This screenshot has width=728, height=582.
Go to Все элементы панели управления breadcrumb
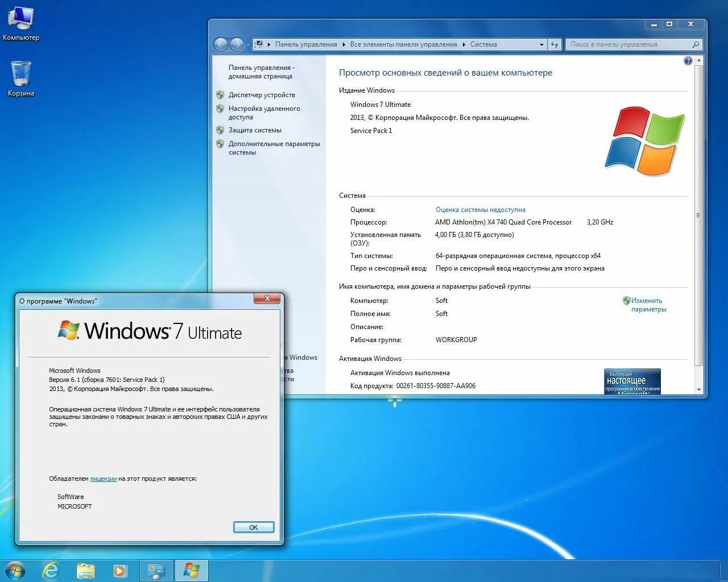(x=404, y=44)
